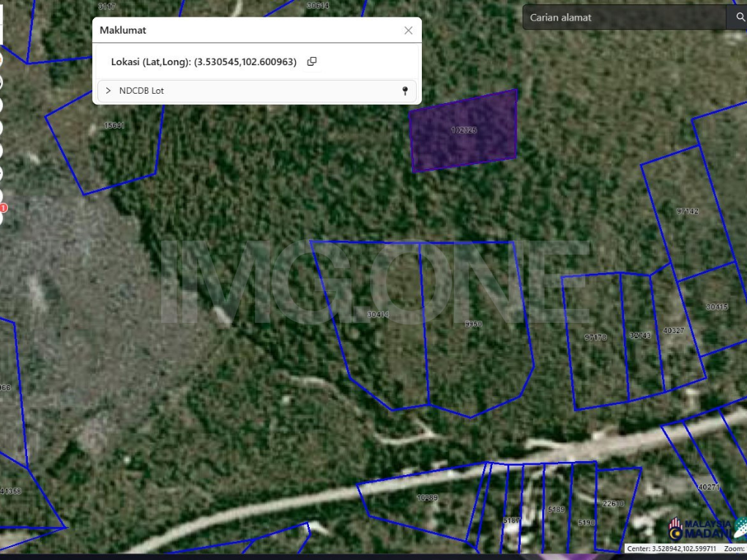Select the highlighted purple lot 102025
This screenshot has width=747, height=560.
(x=464, y=130)
